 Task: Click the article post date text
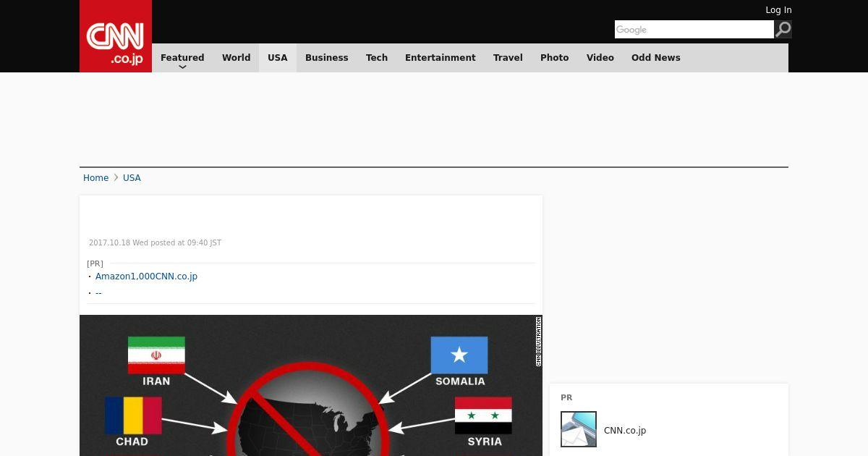[155, 243]
